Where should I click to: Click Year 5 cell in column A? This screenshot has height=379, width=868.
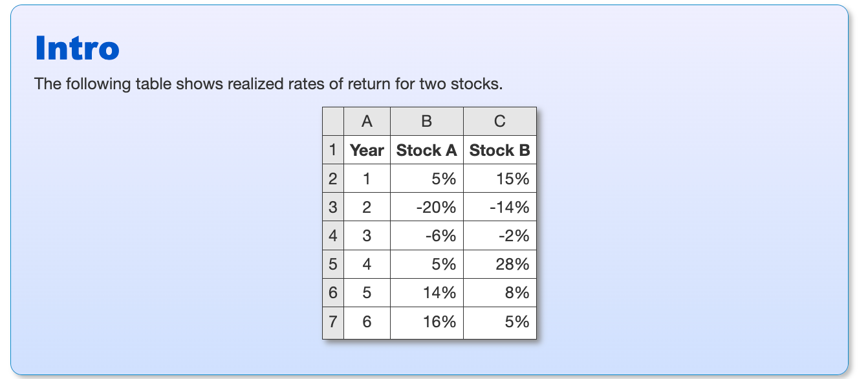367,292
